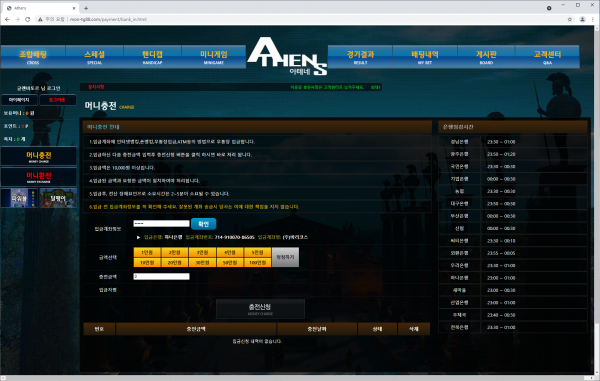Image resolution: width=600 pixels, height=381 pixels.
Task: Open the CROSS betting menu
Action: (x=33, y=57)
